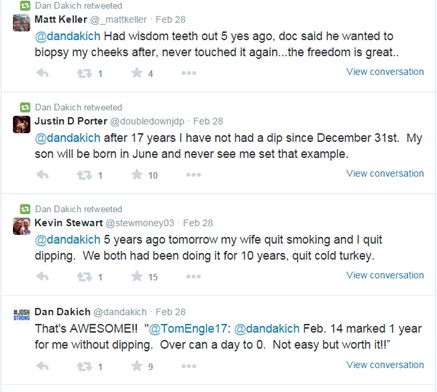Open Kevin Stewart's avatar thumbnail
The height and width of the screenshot is (392, 437).
coord(22,226)
